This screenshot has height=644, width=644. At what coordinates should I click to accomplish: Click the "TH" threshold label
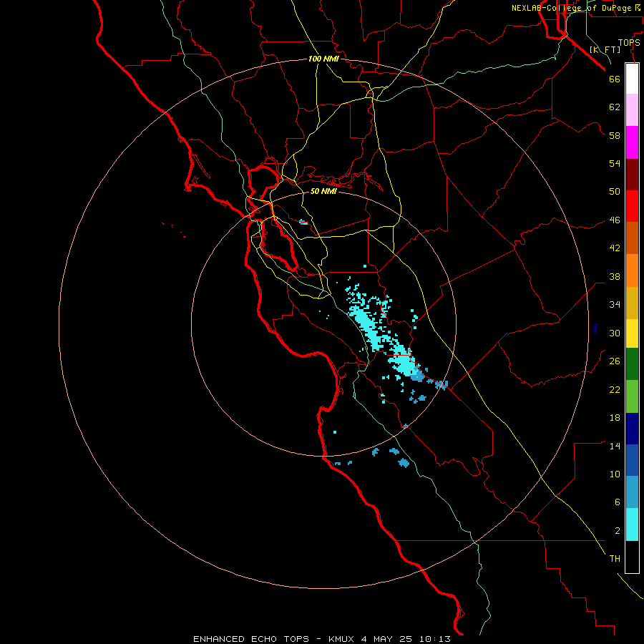[x=615, y=559]
